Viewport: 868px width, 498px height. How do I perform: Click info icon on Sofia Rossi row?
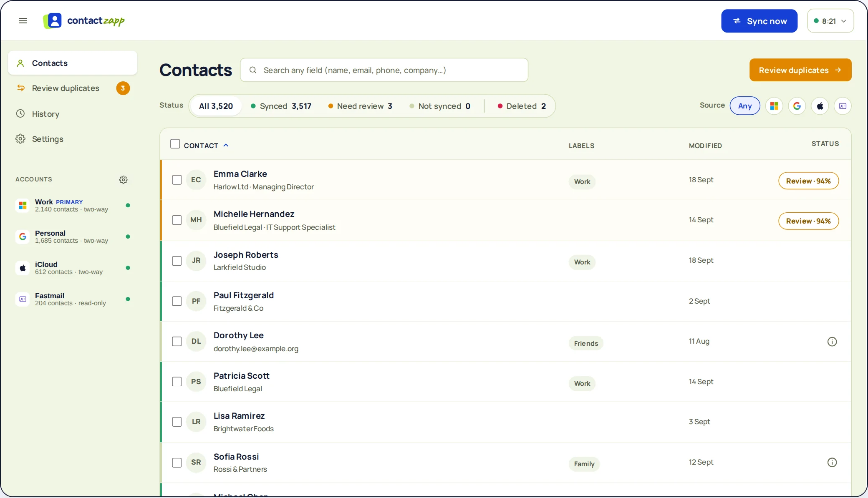coord(832,462)
